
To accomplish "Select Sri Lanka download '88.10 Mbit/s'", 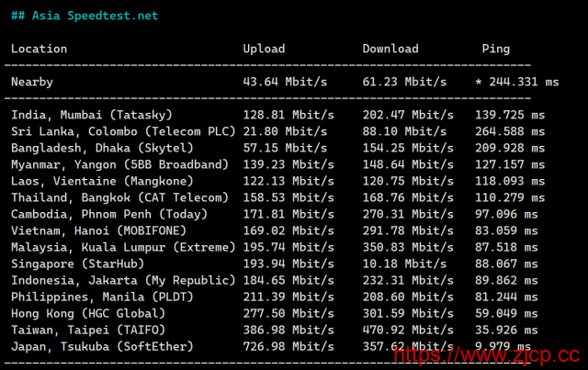I will tap(404, 131).
